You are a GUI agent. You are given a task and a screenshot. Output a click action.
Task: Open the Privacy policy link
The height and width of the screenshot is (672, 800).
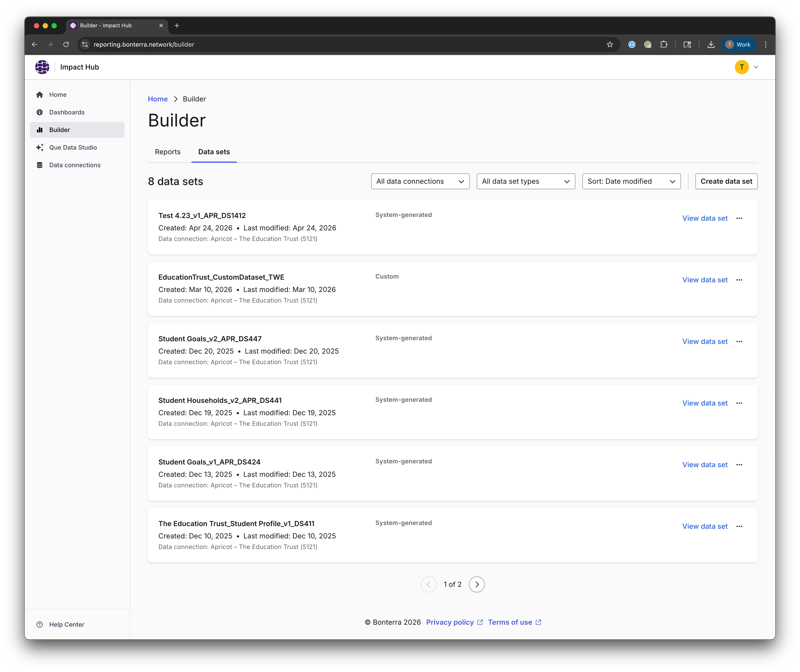[x=450, y=622]
